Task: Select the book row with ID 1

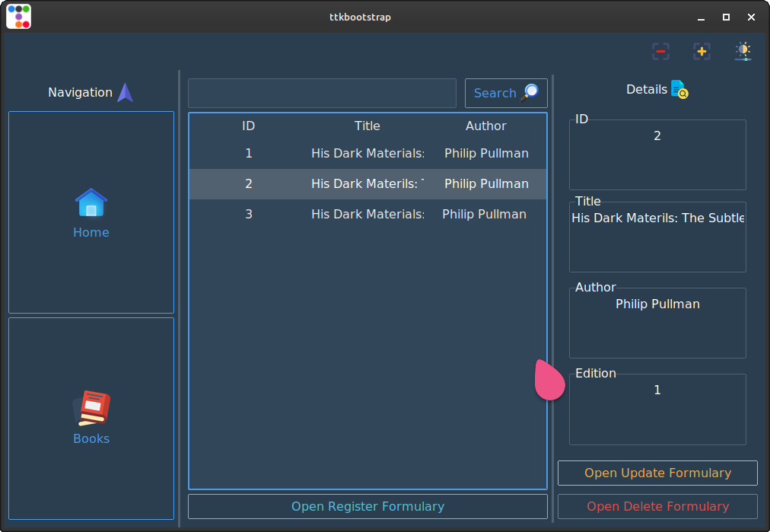Action: 367,154
